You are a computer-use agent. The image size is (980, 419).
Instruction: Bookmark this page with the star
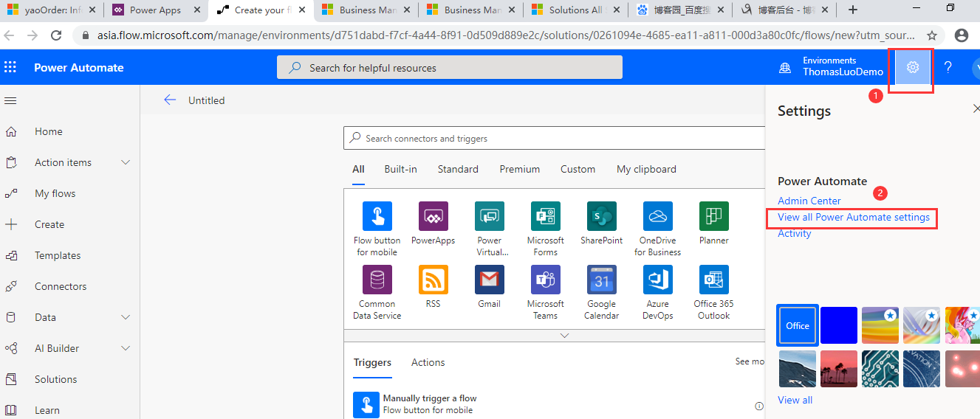(932, 35)
